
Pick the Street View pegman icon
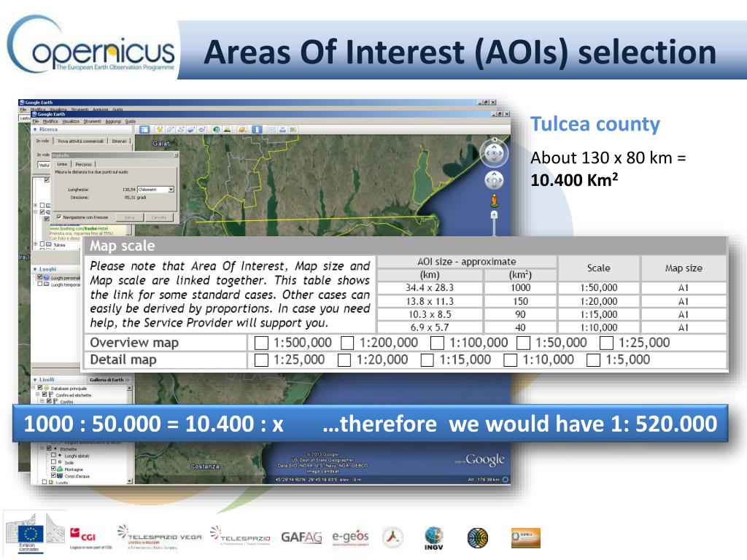click(x=495, y=201)
